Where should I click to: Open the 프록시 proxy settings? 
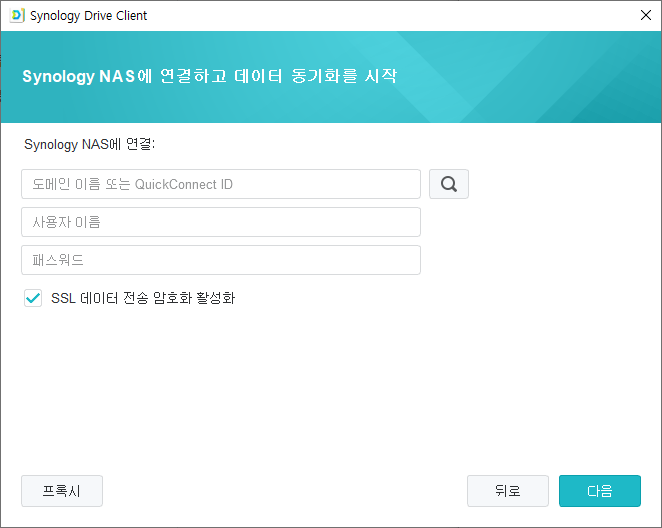point(62,491)
